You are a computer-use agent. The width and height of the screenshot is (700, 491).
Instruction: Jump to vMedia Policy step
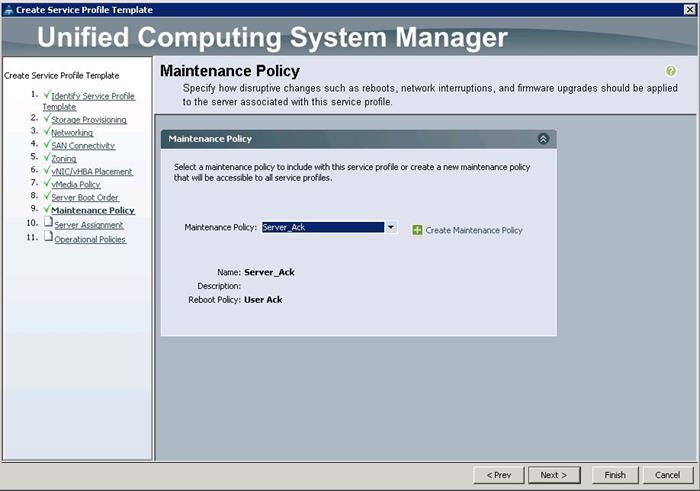(x=75, y=184)
